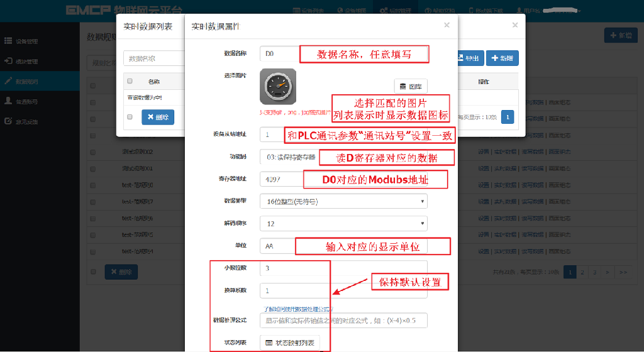Check the box for test-范规则8 row
This screenshot has height=352, width=644.
tap(93, 185)
